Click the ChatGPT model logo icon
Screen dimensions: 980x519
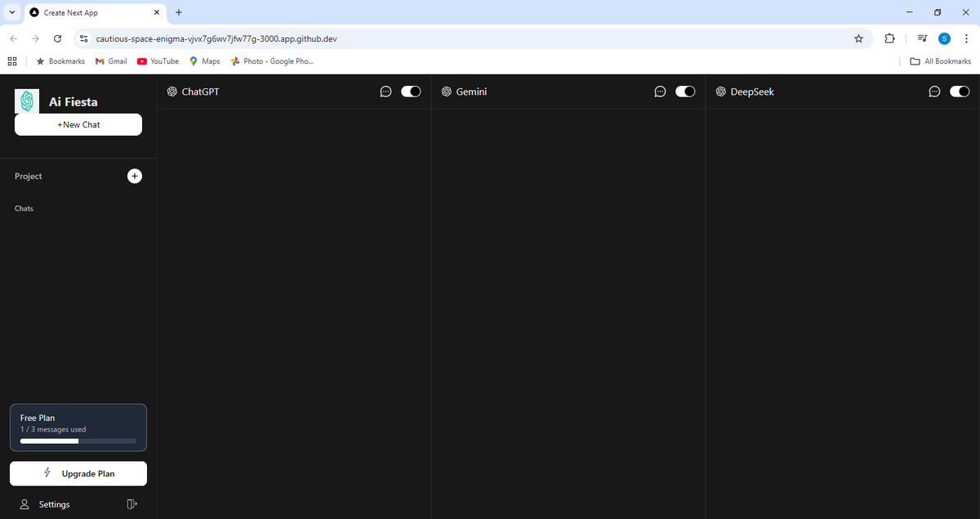coord(172,92)
